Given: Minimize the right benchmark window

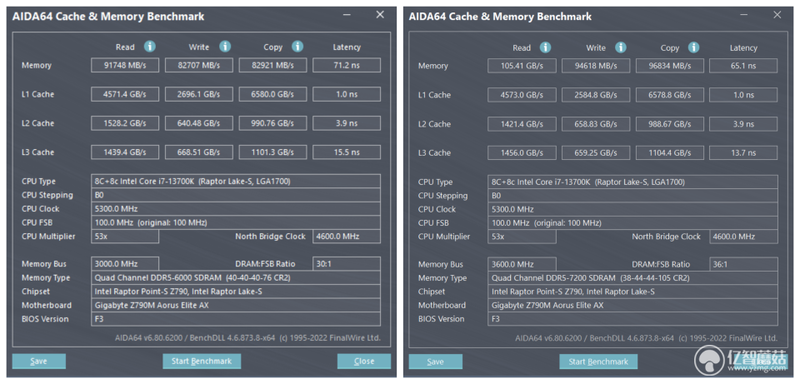Looking at the screenshot, I should [744, 15].
